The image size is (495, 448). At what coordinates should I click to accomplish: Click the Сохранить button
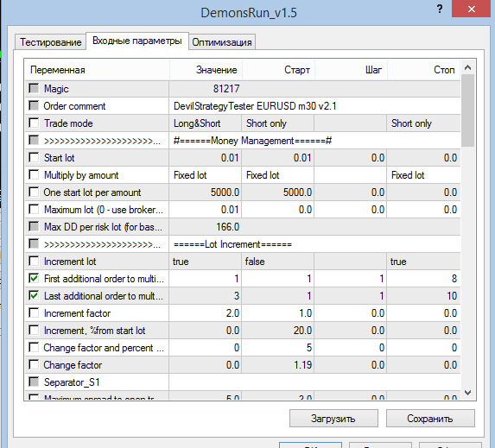(430, 419)
